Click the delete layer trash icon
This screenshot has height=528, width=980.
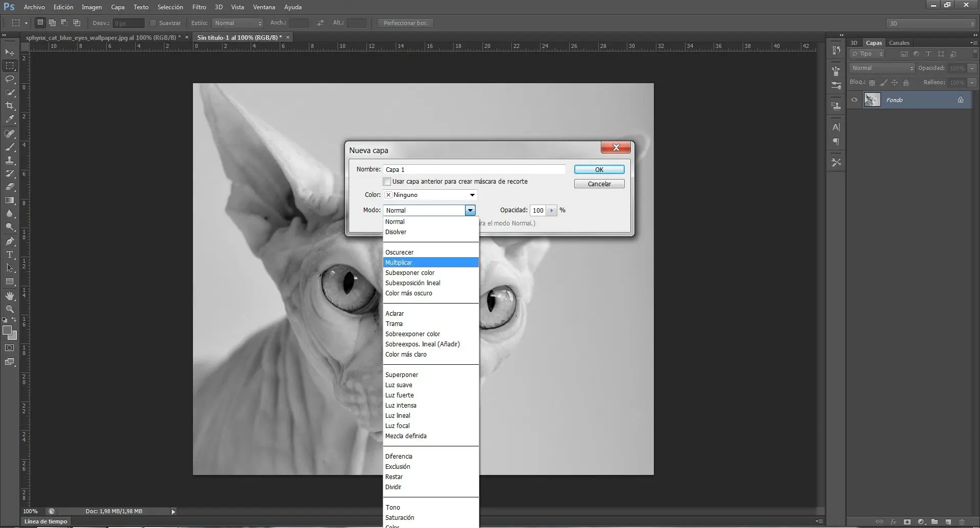point(962,522)
